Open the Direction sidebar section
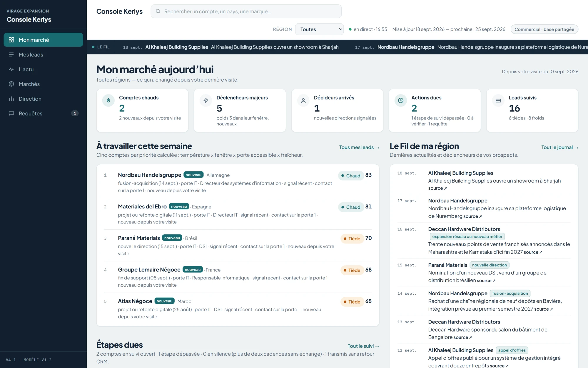The width and height of the screenshot is (588, 368). pos(43,99)
